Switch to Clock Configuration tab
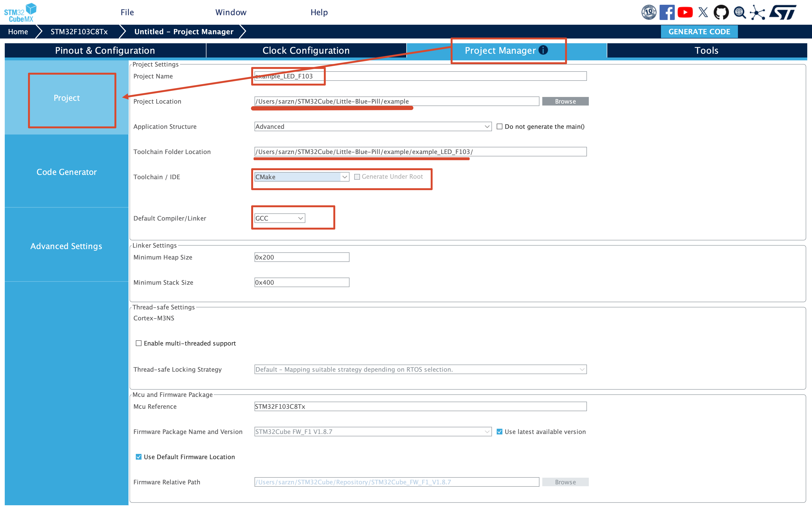 [x=306, y=51]
